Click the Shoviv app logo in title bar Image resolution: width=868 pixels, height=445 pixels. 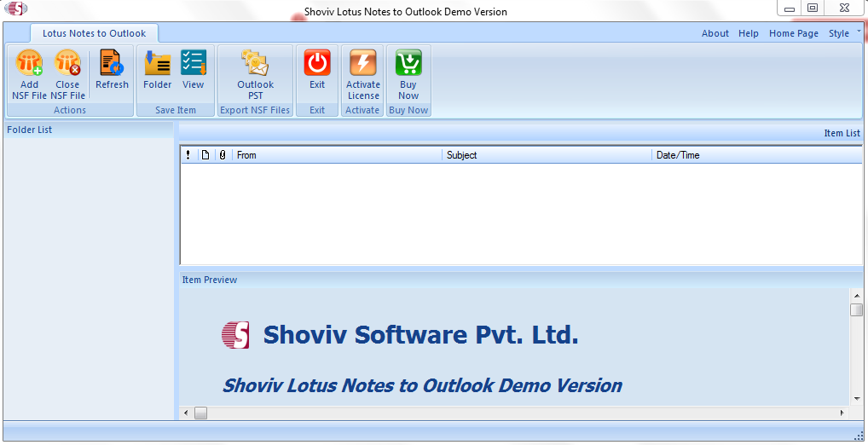[x=15, y=9]
